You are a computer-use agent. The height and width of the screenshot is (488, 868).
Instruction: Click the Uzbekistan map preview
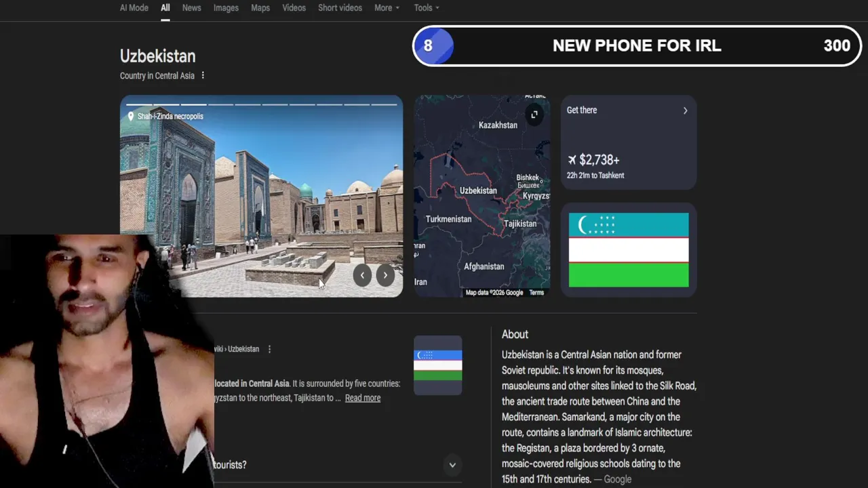(482, 197)
